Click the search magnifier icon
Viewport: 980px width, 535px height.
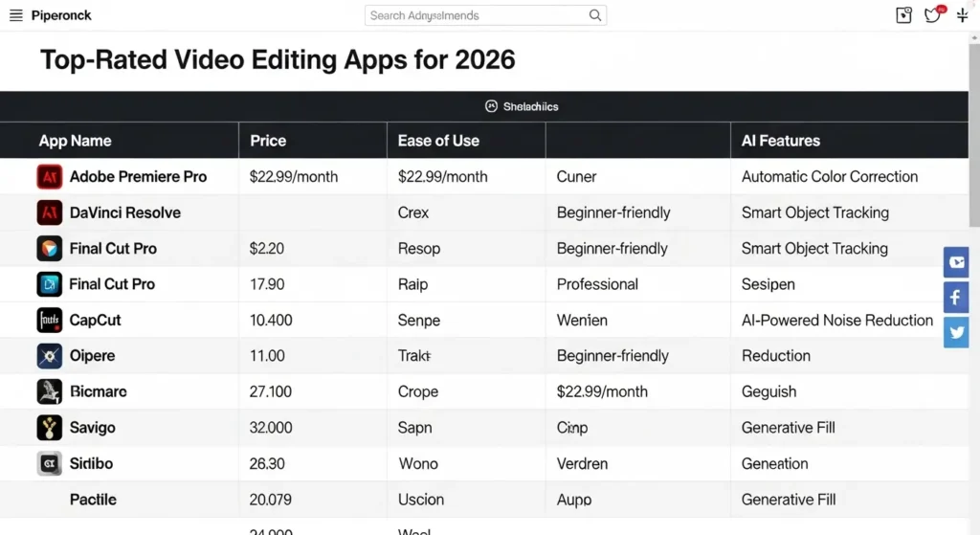594,15
